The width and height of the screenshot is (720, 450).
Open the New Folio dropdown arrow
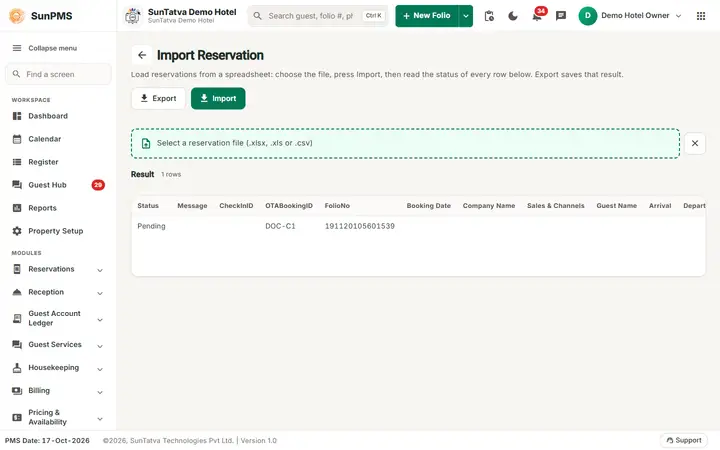[x=466, y=16]
